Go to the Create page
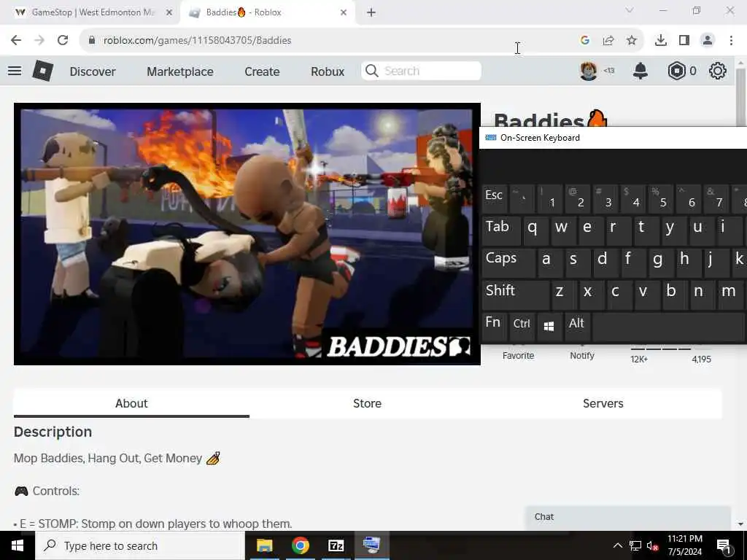 click(262, 71)
